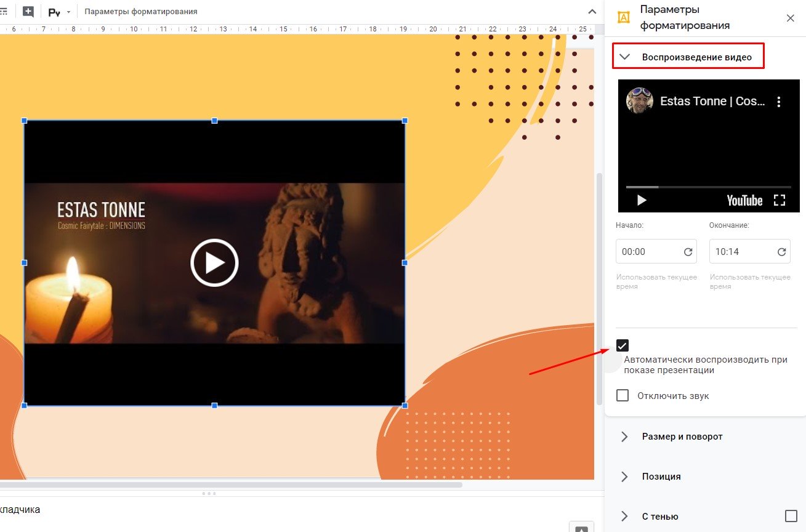Viewport: 806px width, 532px height.
Task: Click the horizontal scrollbar below the slide
Action: (x=231, y=485)
